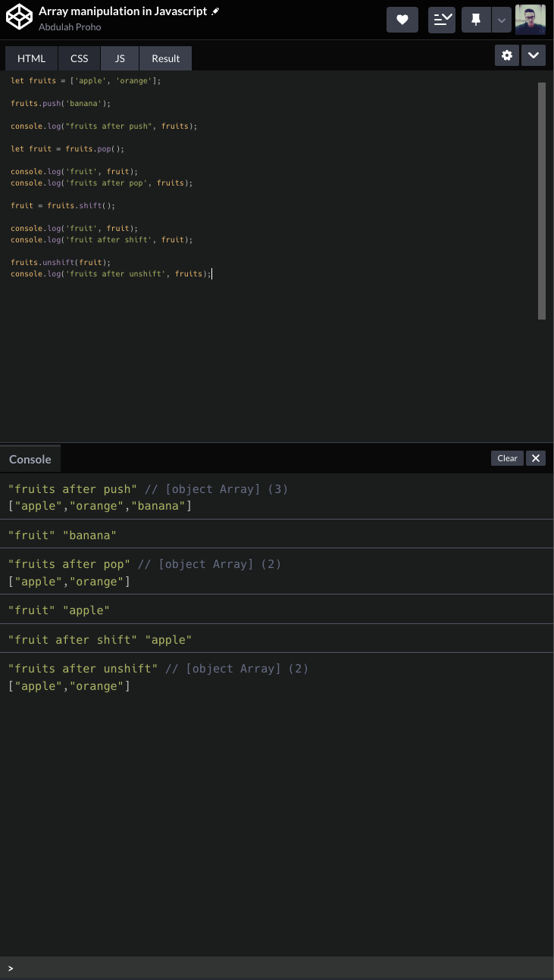Click the pen title Array manipulation in Javascript
This screenshot has height=980, width=554.
coord(123,11)
